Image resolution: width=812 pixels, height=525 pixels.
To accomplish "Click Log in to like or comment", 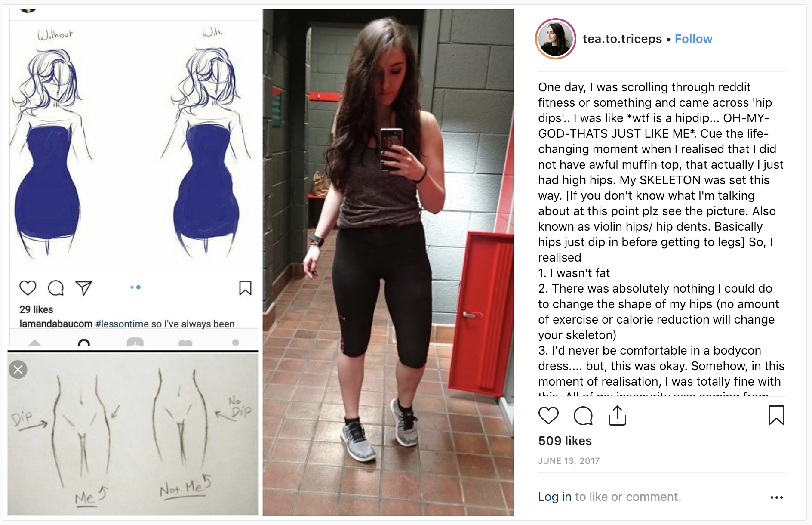I will pos(554,497).
